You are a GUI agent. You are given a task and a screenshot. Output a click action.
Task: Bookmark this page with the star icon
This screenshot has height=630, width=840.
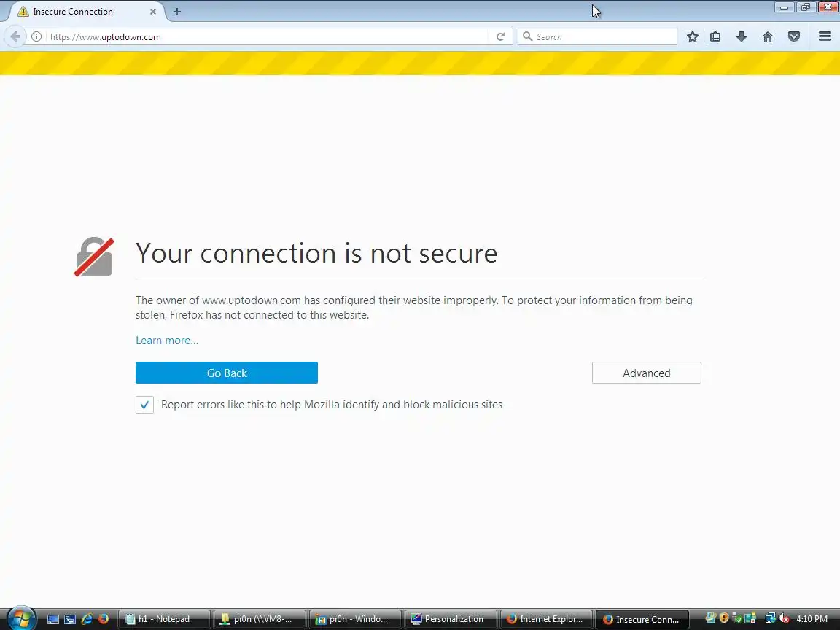692,36
